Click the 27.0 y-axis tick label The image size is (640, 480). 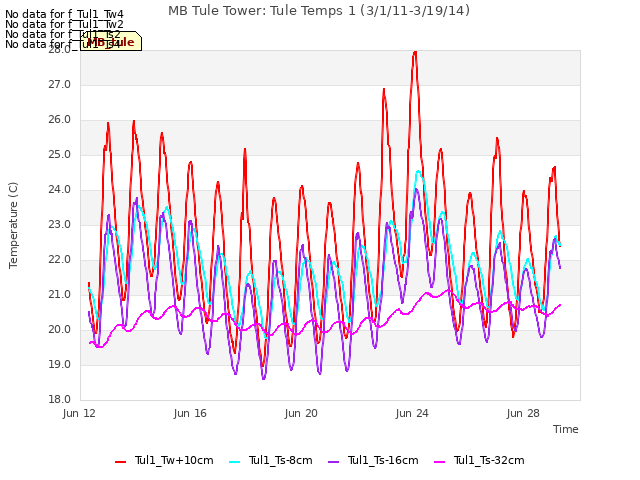coord(60,84)
